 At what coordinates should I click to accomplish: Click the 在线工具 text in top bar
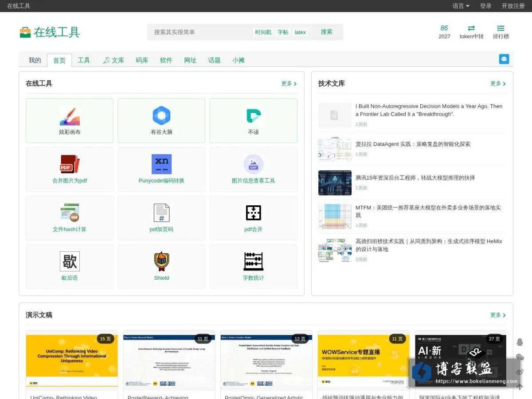coord(19,6)
